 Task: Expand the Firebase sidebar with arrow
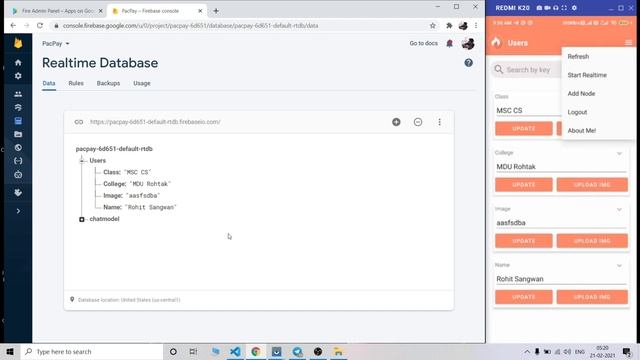18,211
